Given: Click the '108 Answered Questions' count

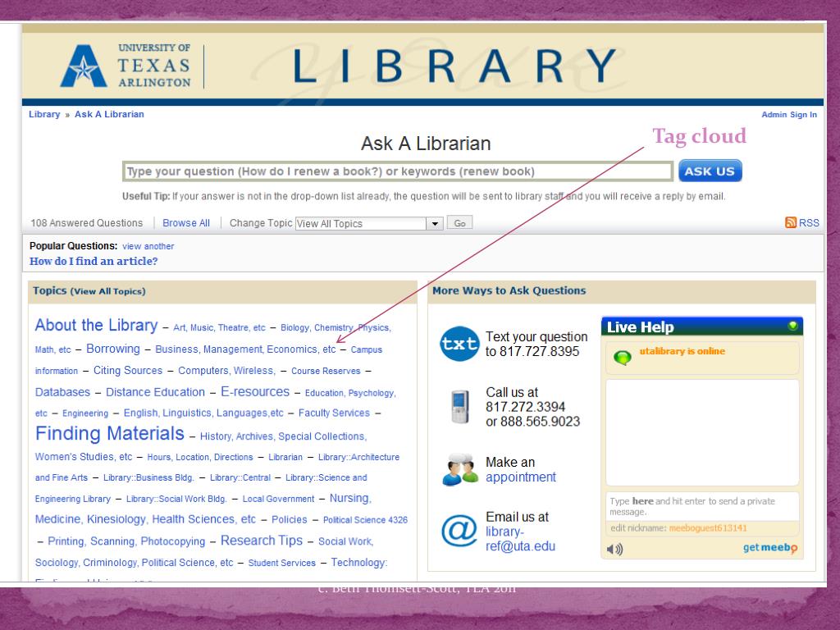Looking at the screenshot, I should click(x=87, y=223).
